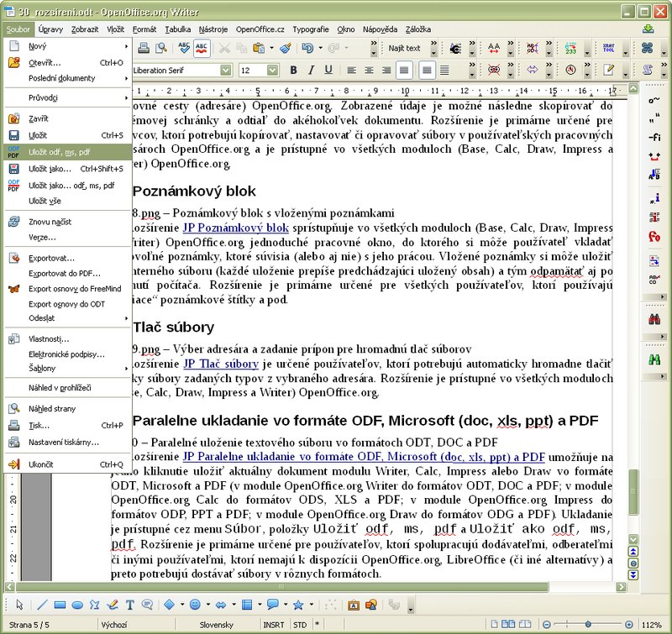Image resolution: width=672 pixels, height=634 pixels.
Task: Open the OpenOffice.cz menu
Action: [x=260, y=29]
